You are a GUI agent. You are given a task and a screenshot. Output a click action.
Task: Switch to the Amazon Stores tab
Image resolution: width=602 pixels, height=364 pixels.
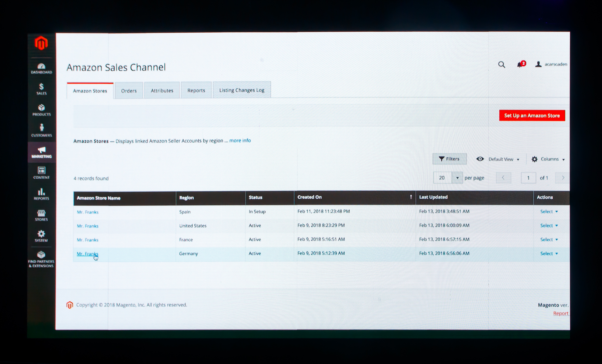pyautogui.click(x=90, y=91)
